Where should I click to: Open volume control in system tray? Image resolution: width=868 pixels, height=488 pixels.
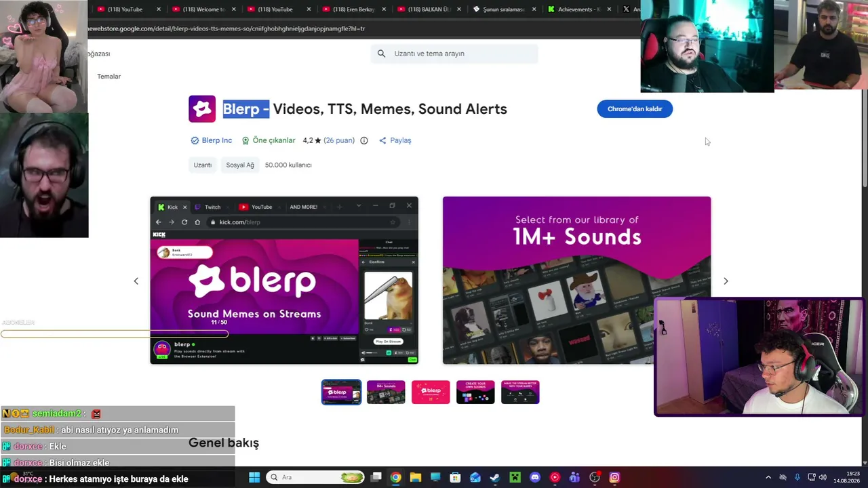coord(823,478)
